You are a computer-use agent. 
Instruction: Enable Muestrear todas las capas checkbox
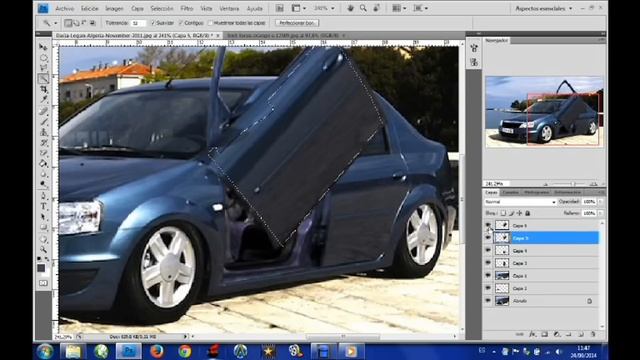pos(211,23)
